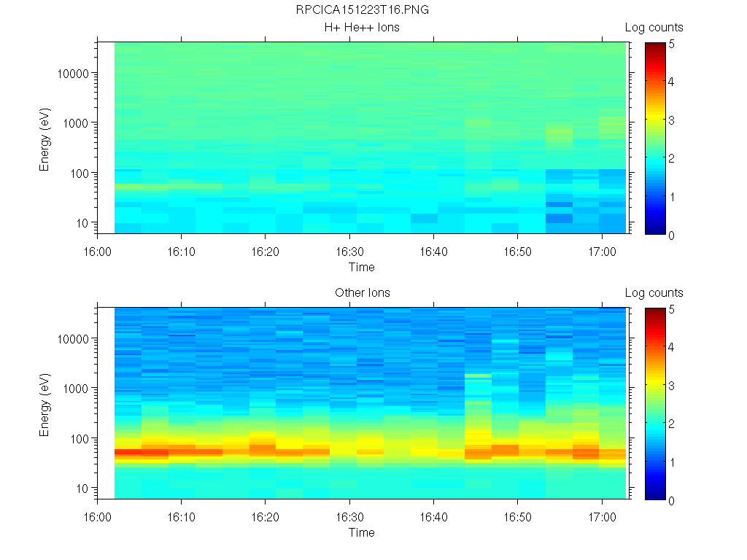
Task: Click the 16:50 tick label under bottom panel
Action: [x=518, y=517]
